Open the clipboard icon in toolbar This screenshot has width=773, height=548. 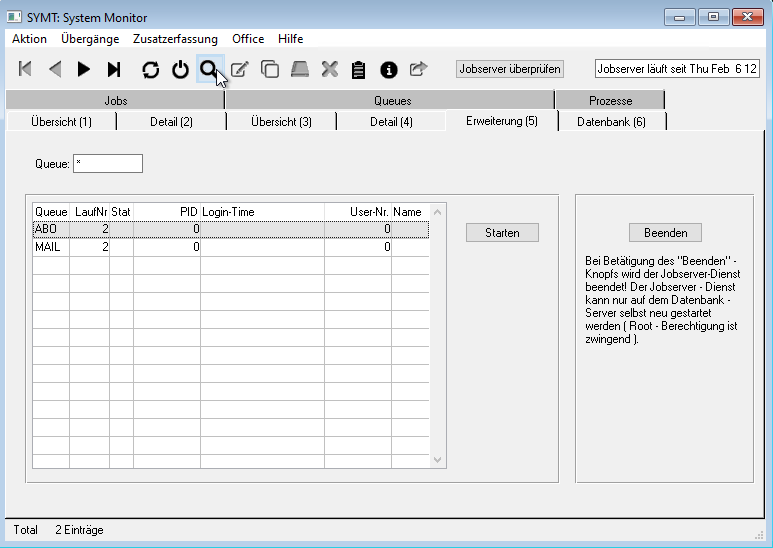coord(359,69)
